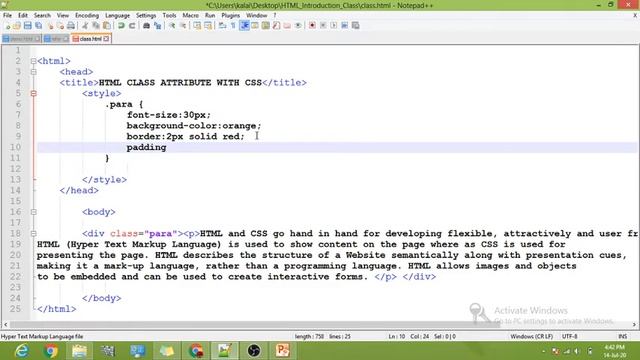Toggle the highlighted indent guide button

(244, 25)
